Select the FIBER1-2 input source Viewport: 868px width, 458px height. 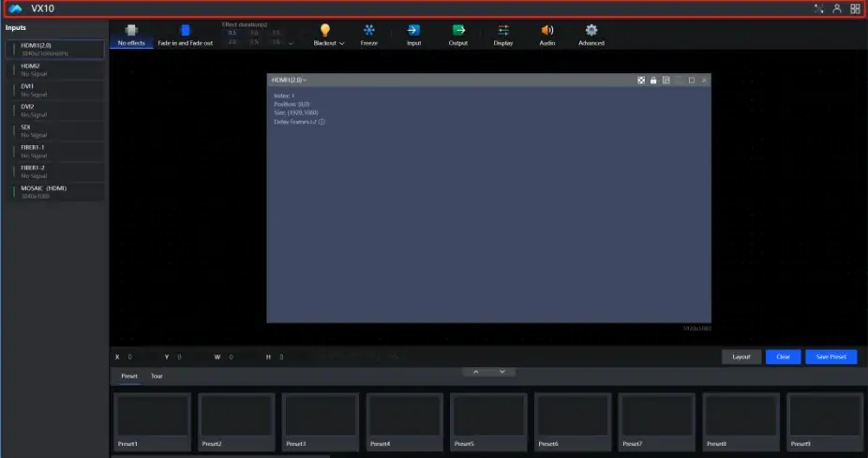pos(54,171)
